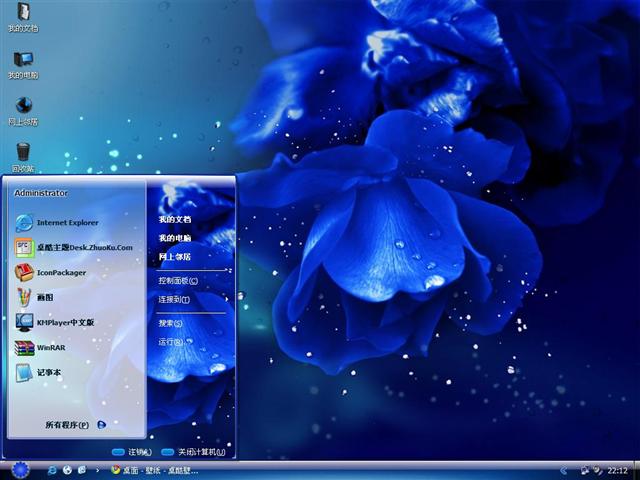Open WinRAR from the pinned list
The width and height of the screenshot is (640, 480).
tap(50, 347)
